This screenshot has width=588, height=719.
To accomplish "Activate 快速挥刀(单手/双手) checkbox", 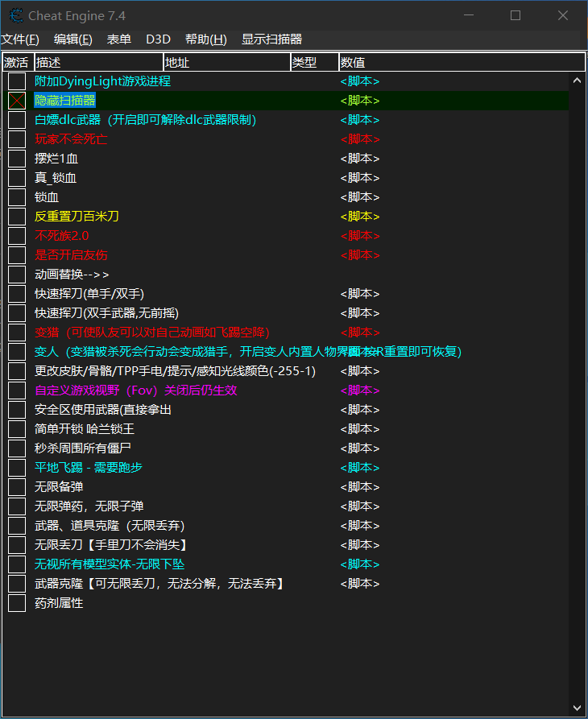I will 17,293.
